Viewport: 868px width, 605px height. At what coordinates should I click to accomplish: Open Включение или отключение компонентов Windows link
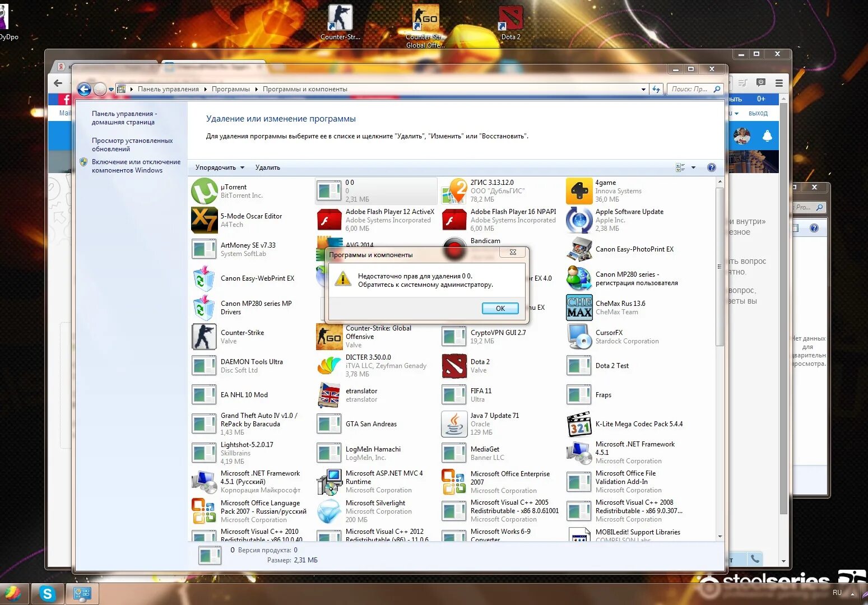[136, 166]
